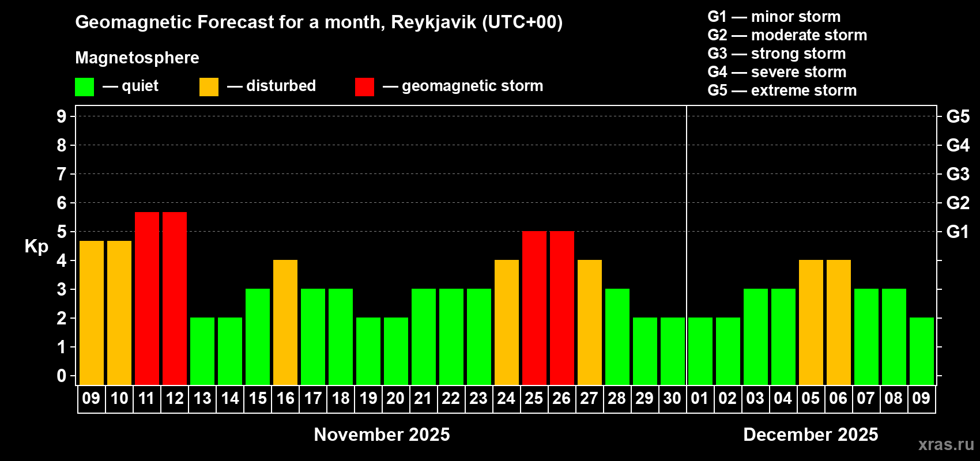Click the yellow bar for November 24
Viewport: 980px width, 461px height.
tap(507, 323)
